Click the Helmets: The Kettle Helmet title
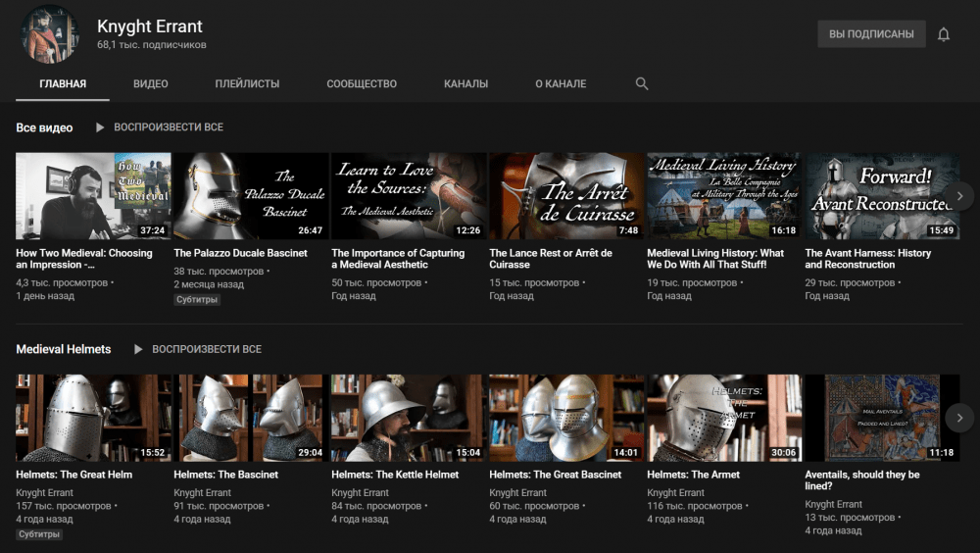This screenshot has width=980, height=553. pos(395,475)
